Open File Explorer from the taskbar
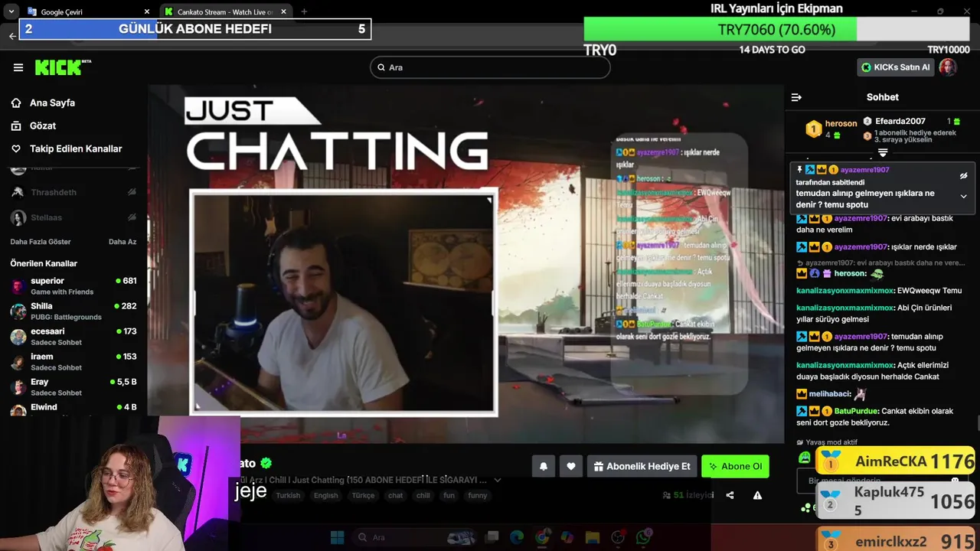The height and width of the screenshot is (551, 980). point(592,537)
